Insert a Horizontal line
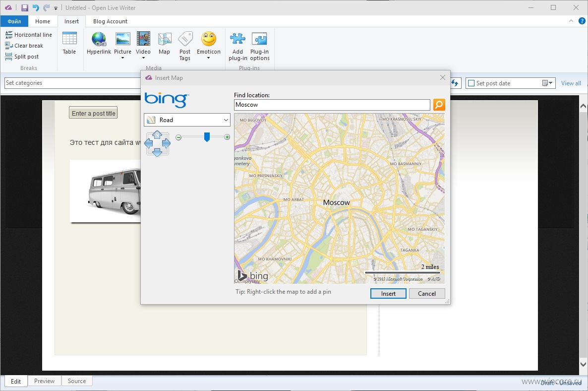The height and width of the screenshot is (391, 588). tap(29, 35)
